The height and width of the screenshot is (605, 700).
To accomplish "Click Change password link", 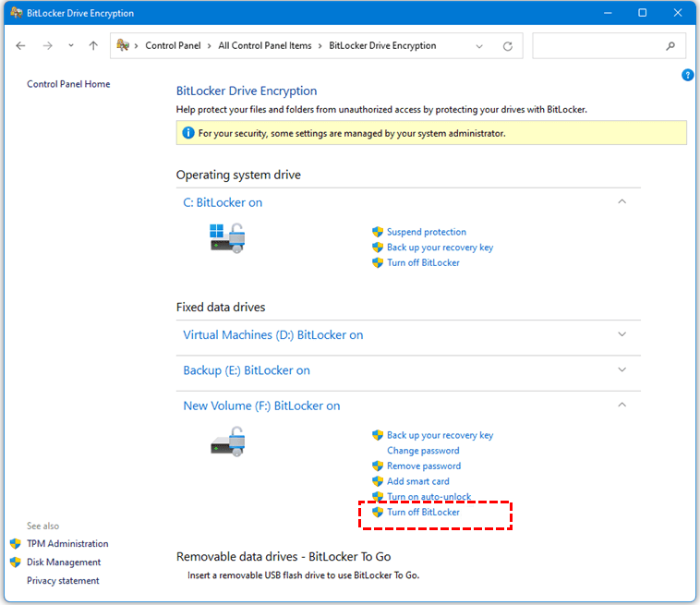I will [423, 451].
